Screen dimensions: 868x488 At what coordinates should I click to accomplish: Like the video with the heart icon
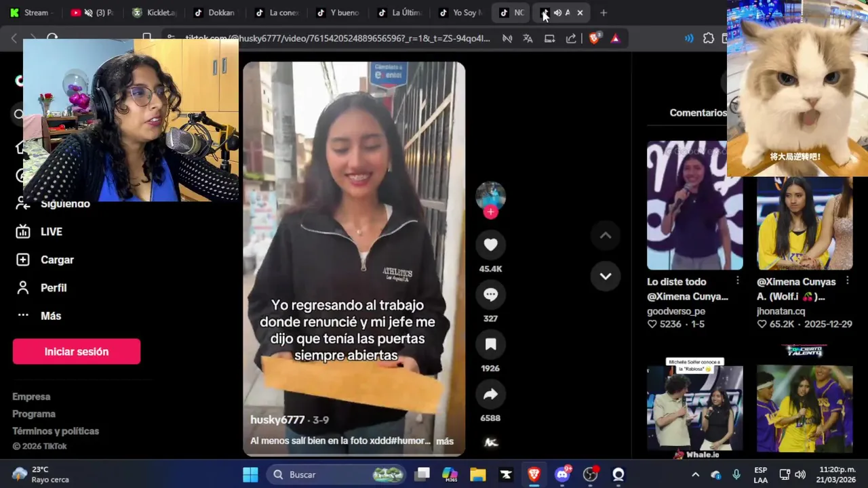point(490,245)
